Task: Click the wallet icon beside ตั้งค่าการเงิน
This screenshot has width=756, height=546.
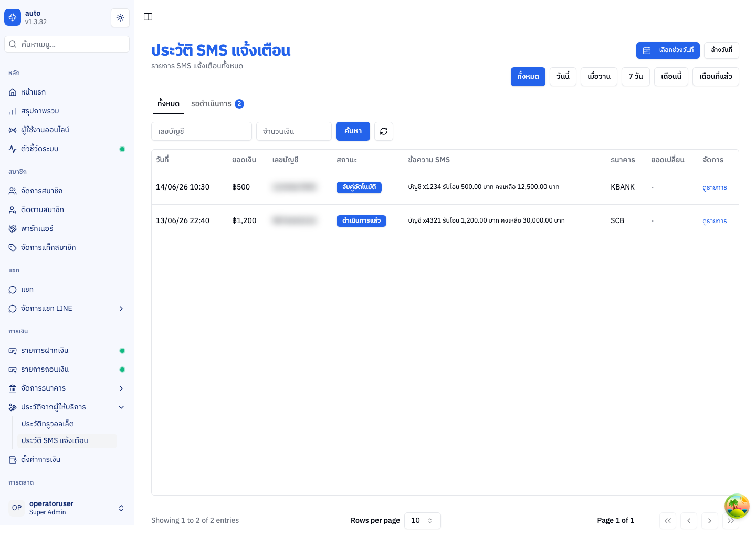Action: (x=13, y=460)
